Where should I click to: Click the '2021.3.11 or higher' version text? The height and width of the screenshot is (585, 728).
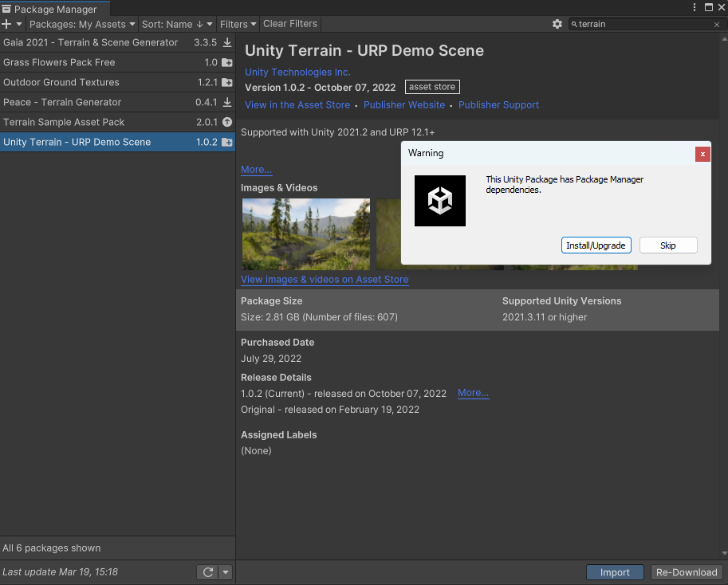click(x=545, y=317)
